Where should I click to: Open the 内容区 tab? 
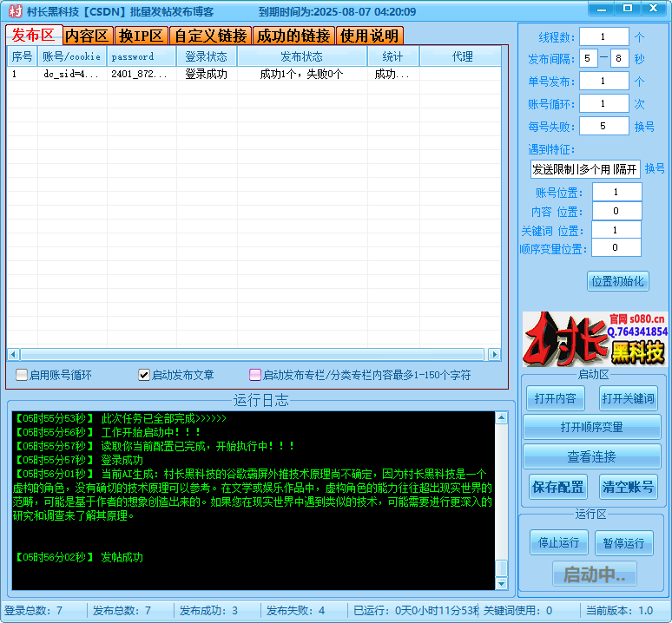point(88,36)
